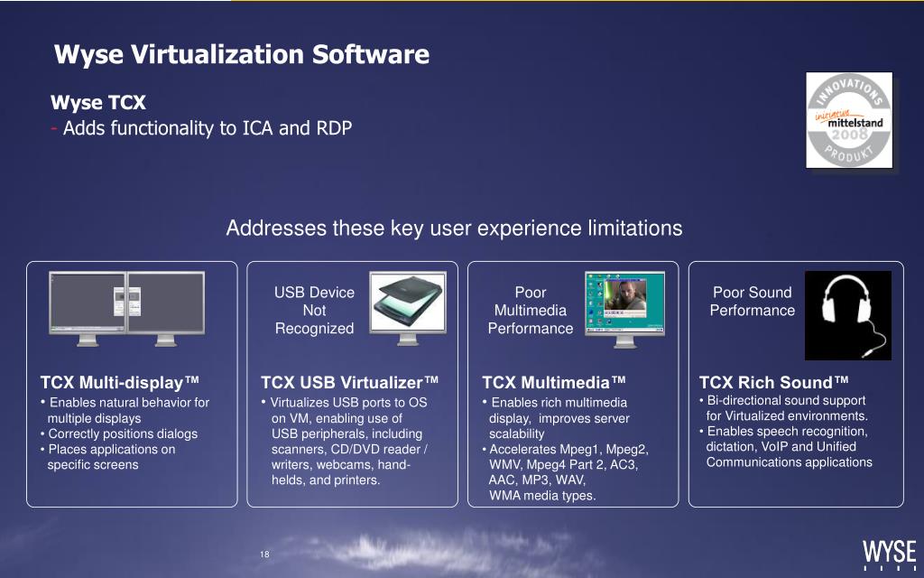Click the WYSE logo in the corner

coord(890,555)
